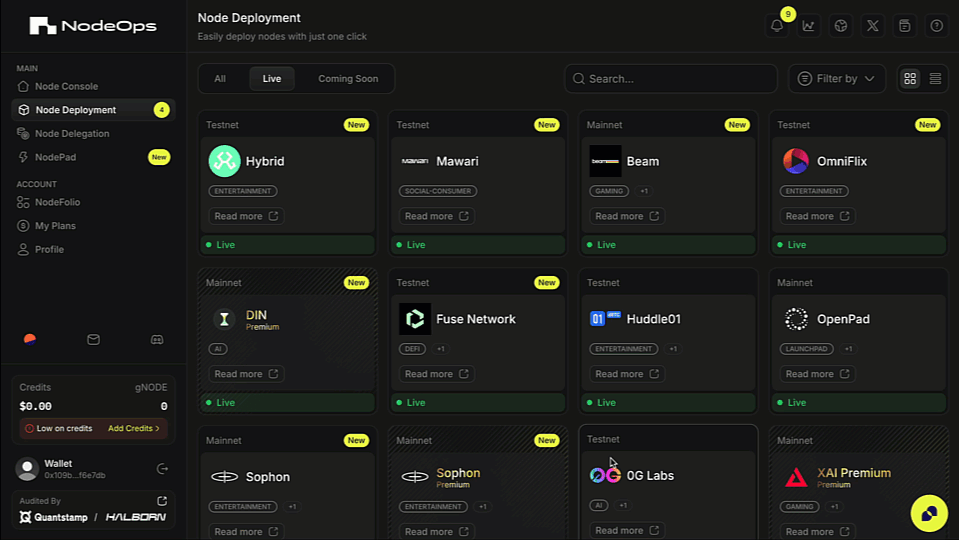Screen dimensions: 959x540
Task: Click the analytics chart icon in header
Action: point(809,26)
